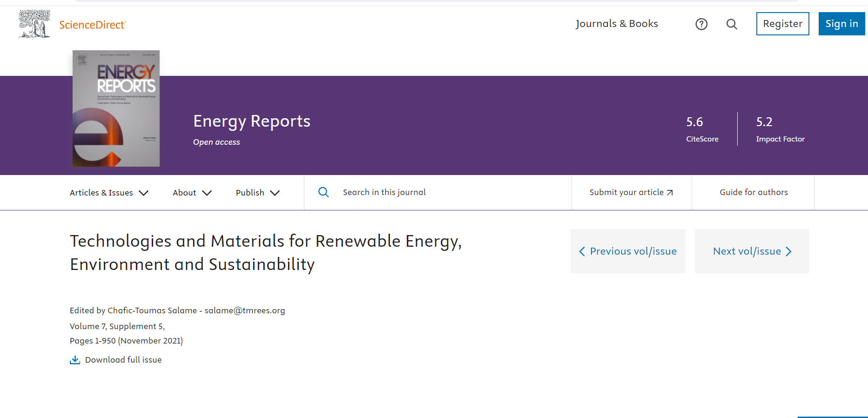This screenshot has width=868, height=418.
Task: Click the Elsevier tree logo
Action: [x=34, y=24]
